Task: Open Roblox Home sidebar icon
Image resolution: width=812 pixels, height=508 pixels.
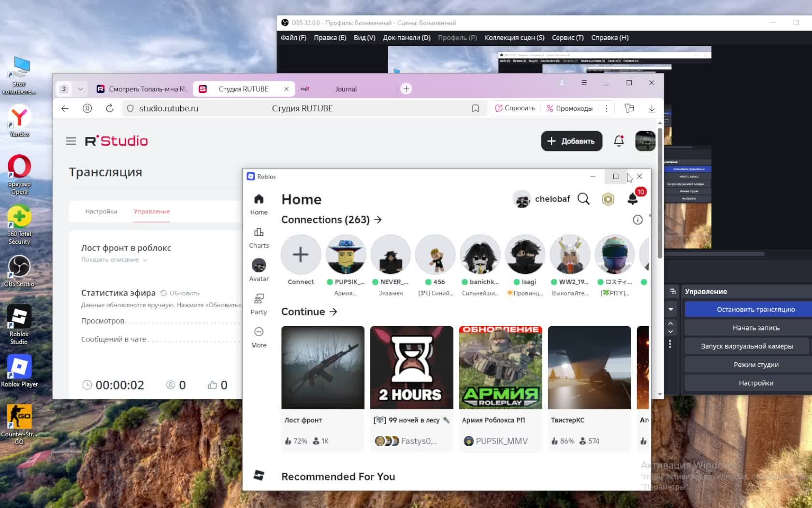Action: point(259,199)
